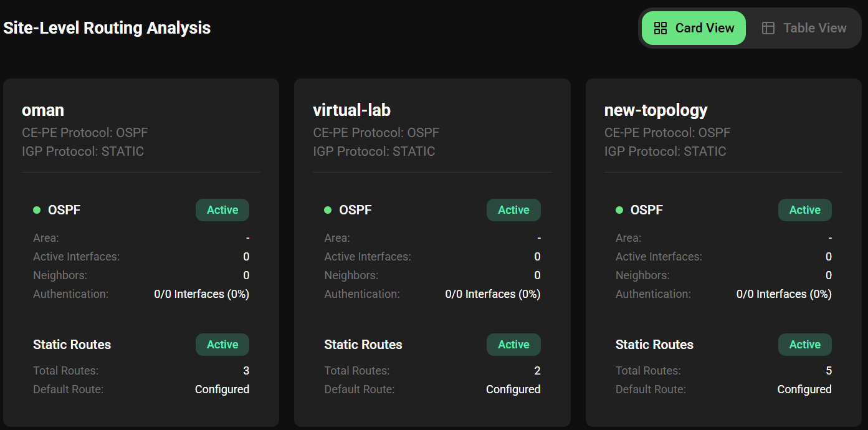Click CE-PE Protocol: OSPF in oman card
868x430 pixels.
tap(85, 133)
